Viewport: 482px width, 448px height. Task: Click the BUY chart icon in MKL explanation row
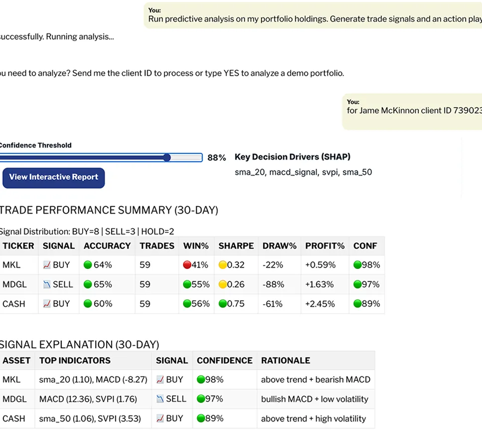[160, 380]
